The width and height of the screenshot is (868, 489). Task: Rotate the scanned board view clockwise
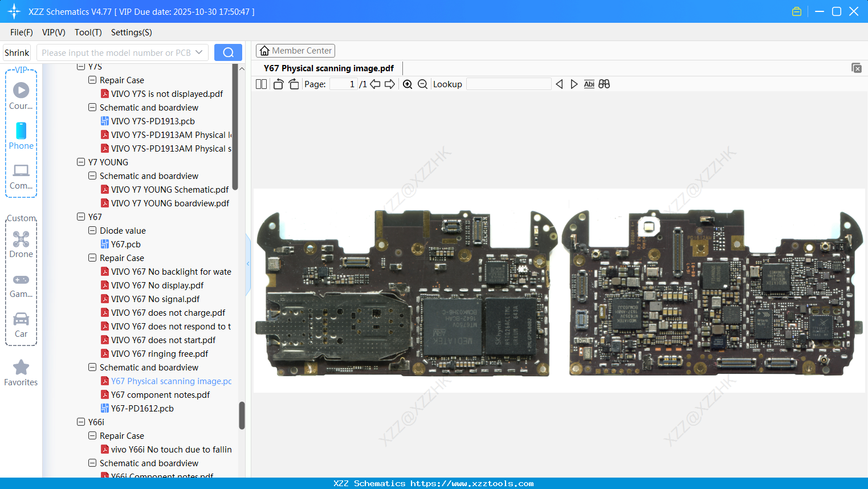294,84
